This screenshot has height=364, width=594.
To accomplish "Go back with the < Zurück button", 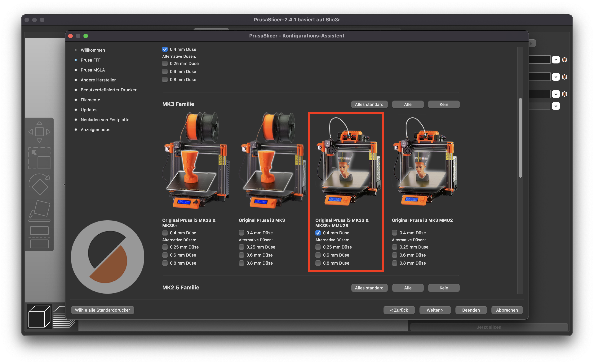I will (x=399, y=310).
